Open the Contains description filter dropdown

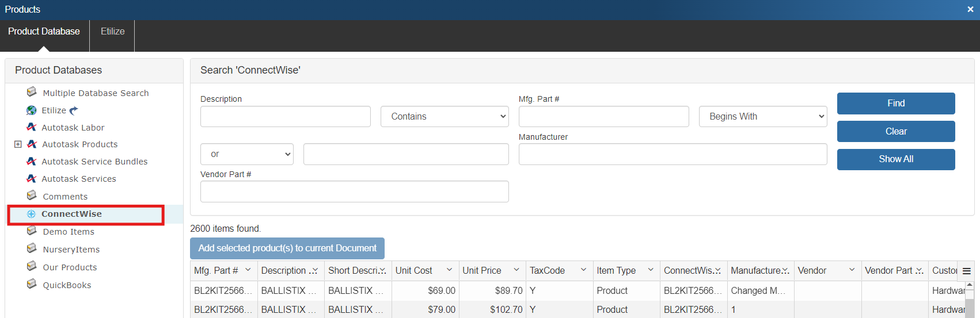click(x=445, y=117)
